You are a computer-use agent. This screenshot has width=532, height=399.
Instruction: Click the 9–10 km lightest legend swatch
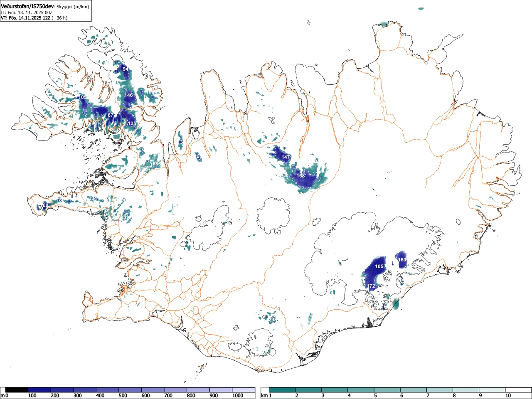493,390
